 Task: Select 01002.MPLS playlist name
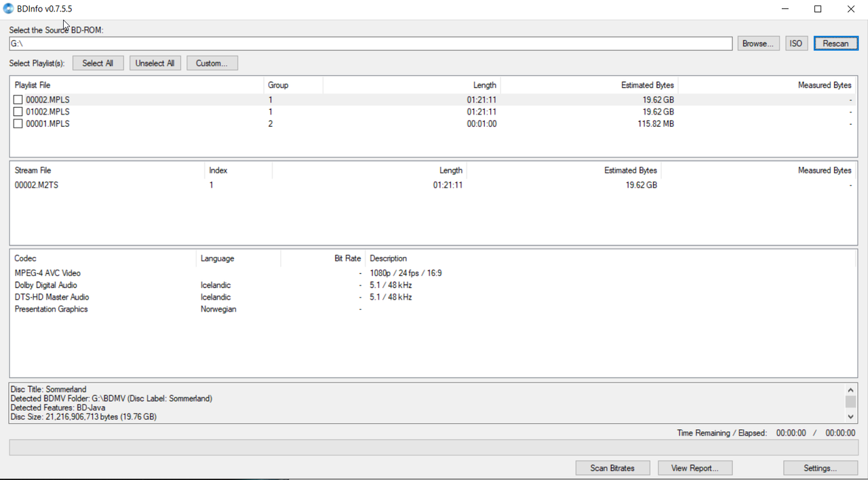click(47, 112)
